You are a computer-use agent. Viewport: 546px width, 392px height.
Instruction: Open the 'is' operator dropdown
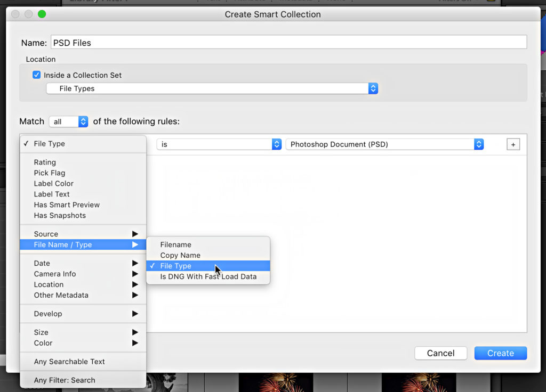pos(219,144)
